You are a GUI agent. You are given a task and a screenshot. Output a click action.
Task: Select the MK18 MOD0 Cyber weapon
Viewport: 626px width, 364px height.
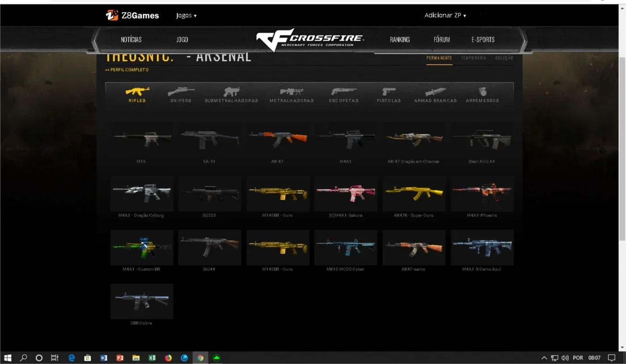click(346, 247)
